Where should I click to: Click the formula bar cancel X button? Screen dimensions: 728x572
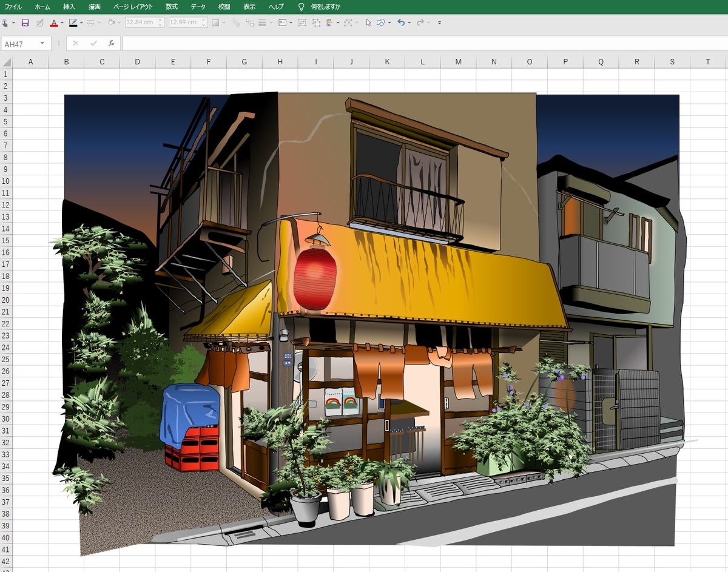[76, 44]
